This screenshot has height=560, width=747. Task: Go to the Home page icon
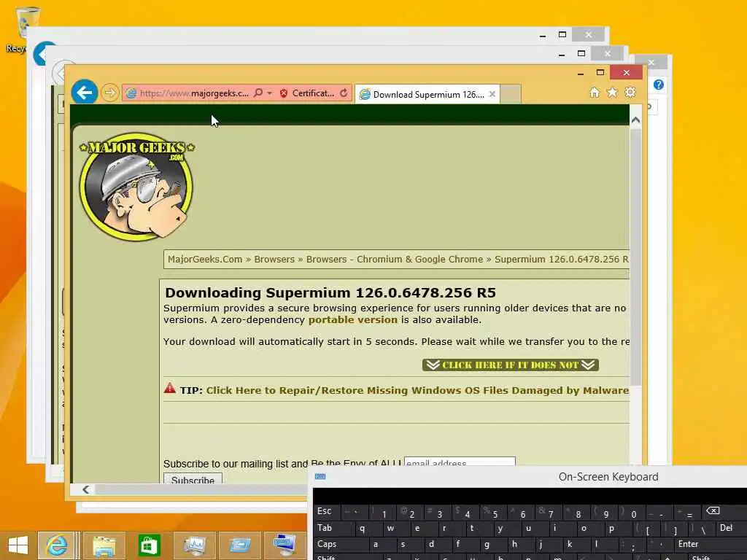pyautogui.click(x=594, y=93)
